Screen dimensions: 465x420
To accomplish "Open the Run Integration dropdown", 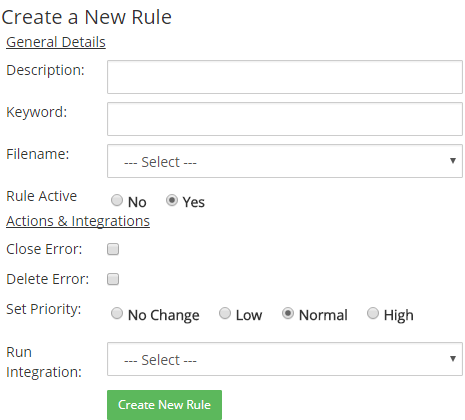I will pyautogui.click(x=285, y=359).
